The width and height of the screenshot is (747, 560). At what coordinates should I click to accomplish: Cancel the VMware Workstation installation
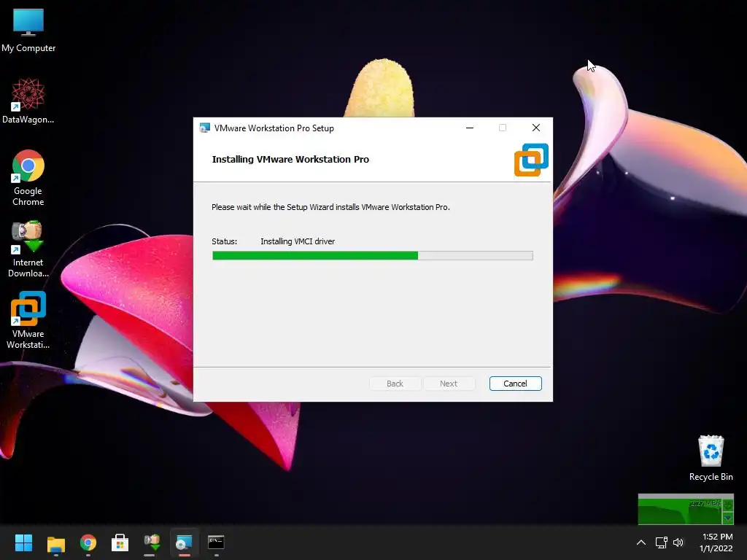click(x=516, y=384)
